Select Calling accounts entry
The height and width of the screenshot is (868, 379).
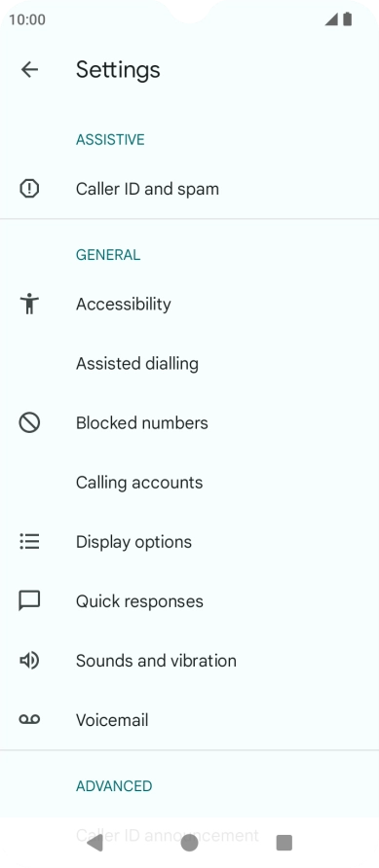[189, 482]
